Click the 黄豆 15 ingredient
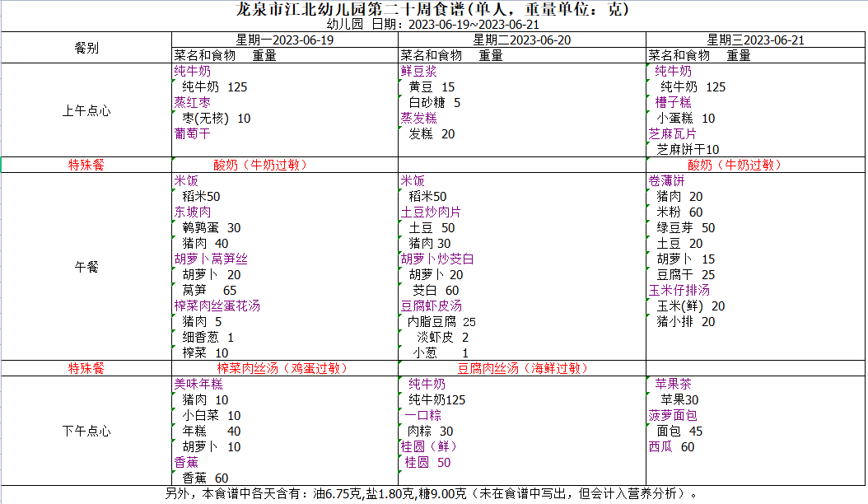868x504 pixels. [x=432, y=87]
